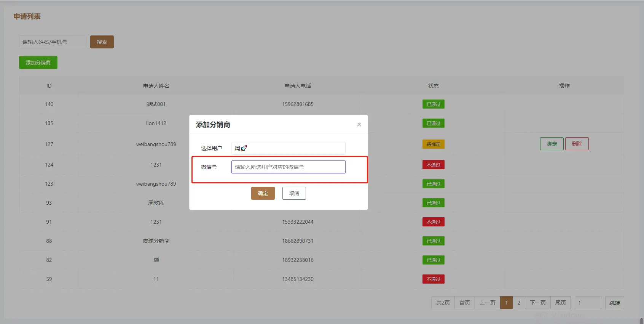Click the 确定 confirm button

263,193
